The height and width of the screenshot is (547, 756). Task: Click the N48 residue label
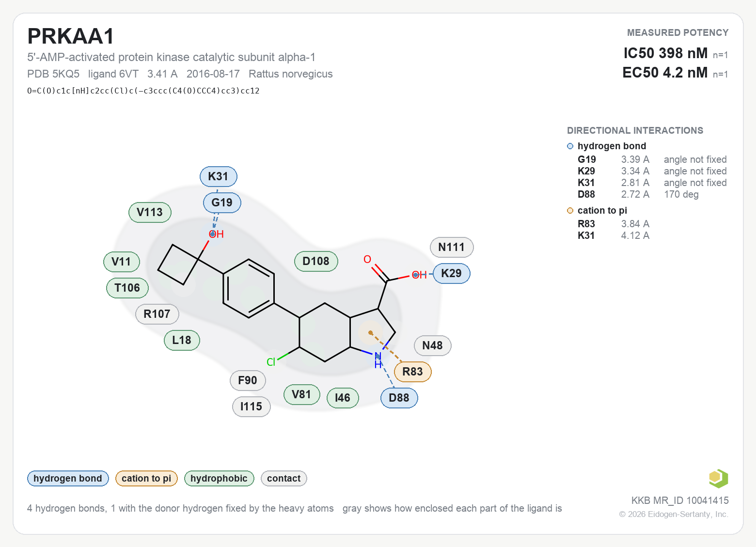pyautogui.click(x=433, y=345)
